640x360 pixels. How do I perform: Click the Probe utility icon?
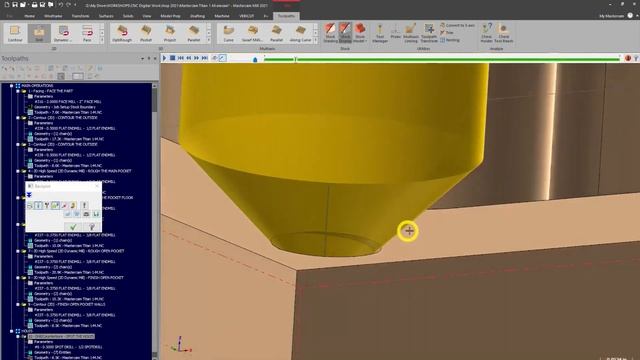396,32
